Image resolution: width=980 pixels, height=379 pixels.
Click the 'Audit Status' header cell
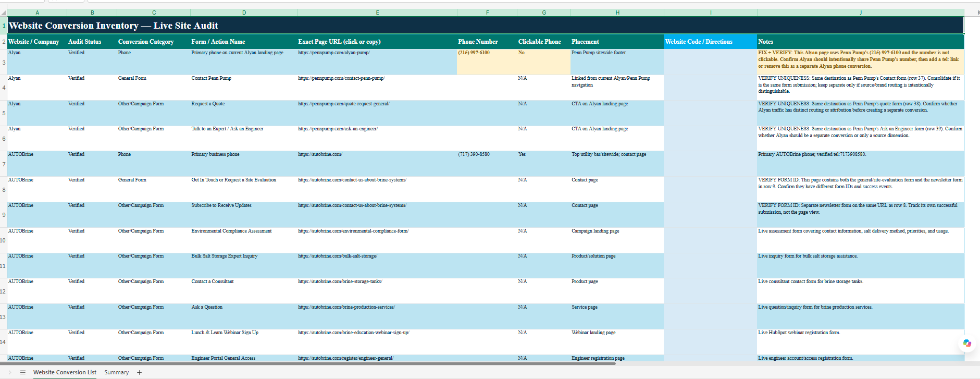(92, 42)
